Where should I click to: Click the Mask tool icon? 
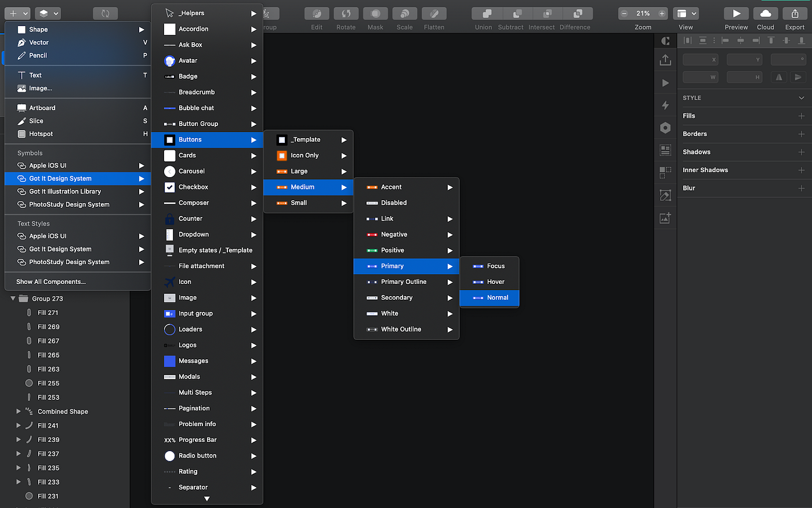(x=375, y=13)
